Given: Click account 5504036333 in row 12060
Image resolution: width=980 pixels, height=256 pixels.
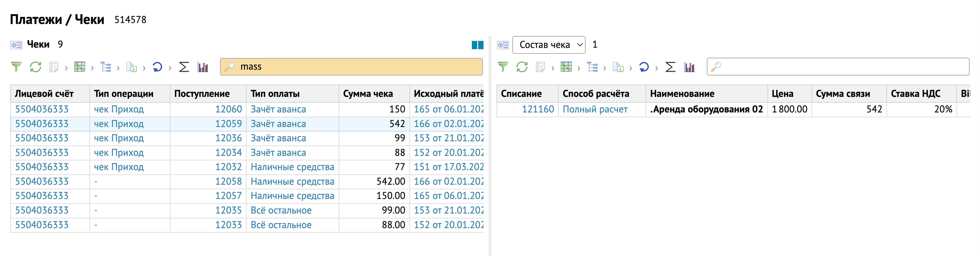Looking at the screenshot, I should click(41, 109).
